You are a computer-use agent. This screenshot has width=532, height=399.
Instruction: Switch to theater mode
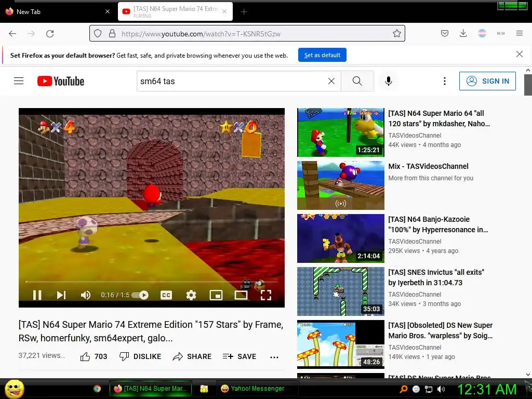point(241,295)
